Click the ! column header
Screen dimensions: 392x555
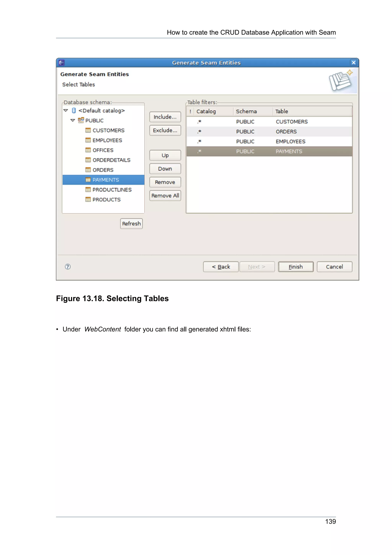(190, 111)
